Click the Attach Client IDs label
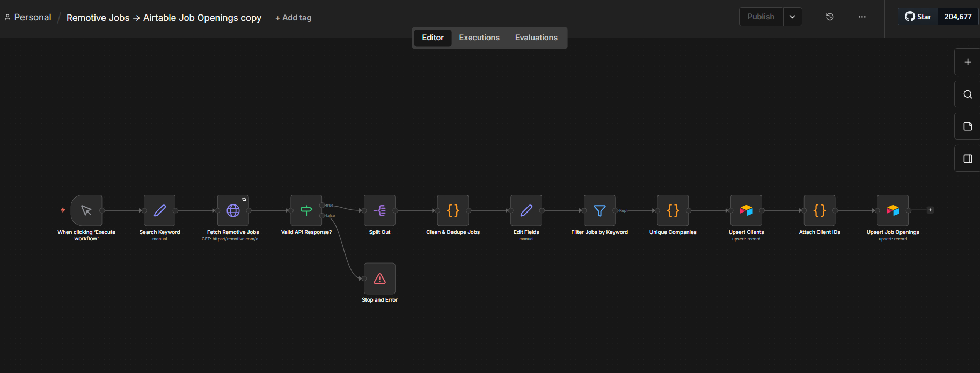This screenshot has height=373, width=980. point(820,232)
